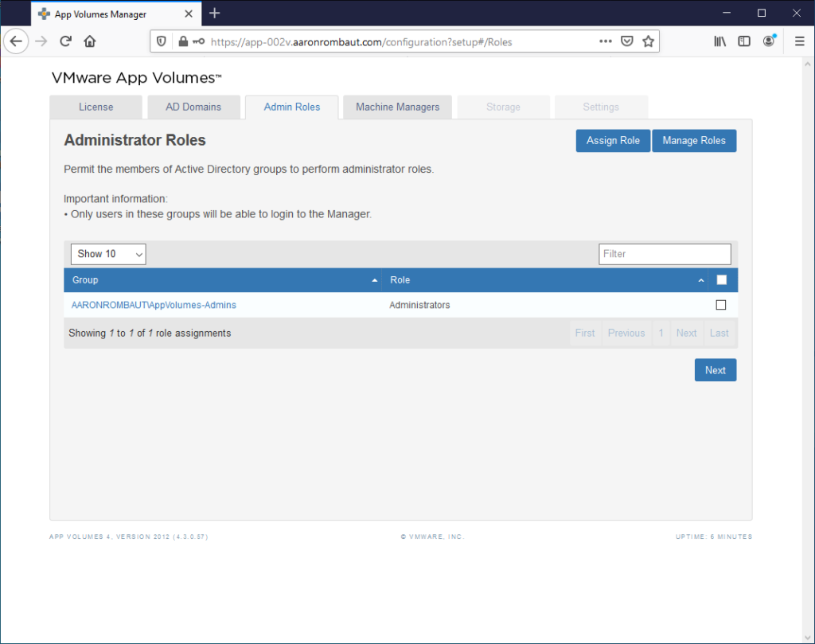Click into the Filter text field
This screenshot has height=644, width=815.
coord(665,254)
